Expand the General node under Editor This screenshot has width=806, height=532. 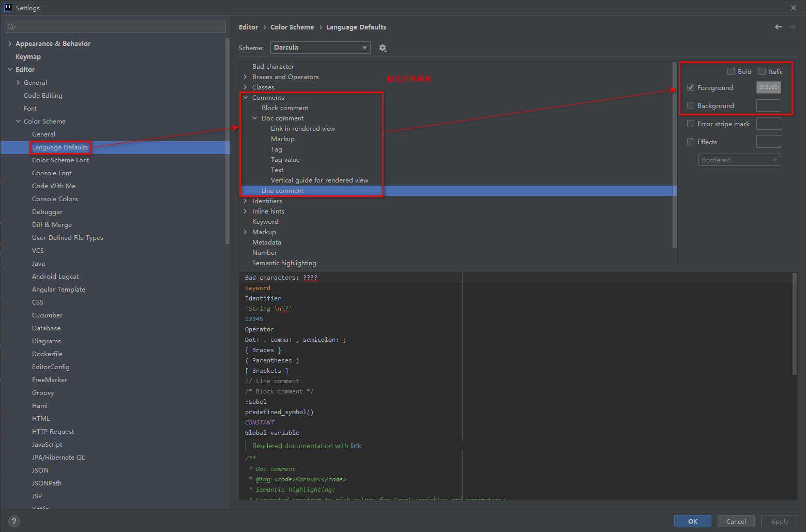[18, 83]
